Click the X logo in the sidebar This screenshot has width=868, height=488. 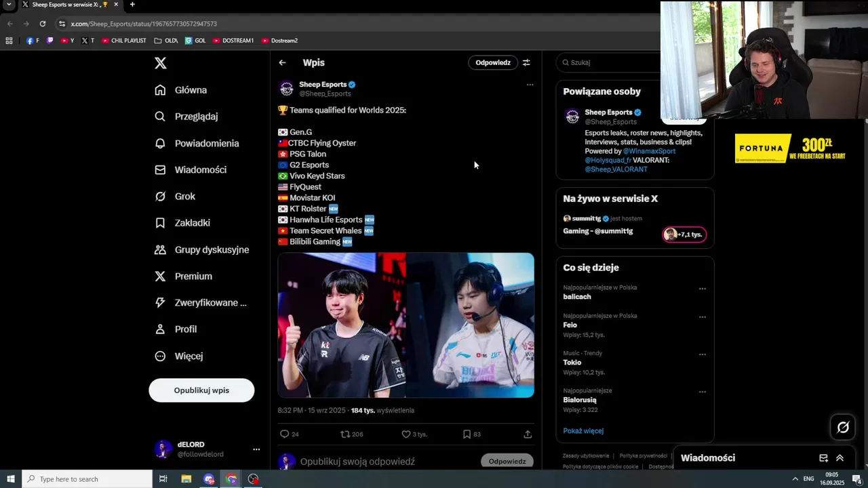160,63
